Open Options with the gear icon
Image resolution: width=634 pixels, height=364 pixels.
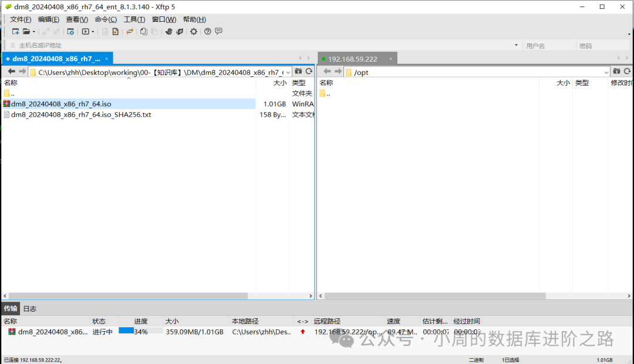pos(194,32)
